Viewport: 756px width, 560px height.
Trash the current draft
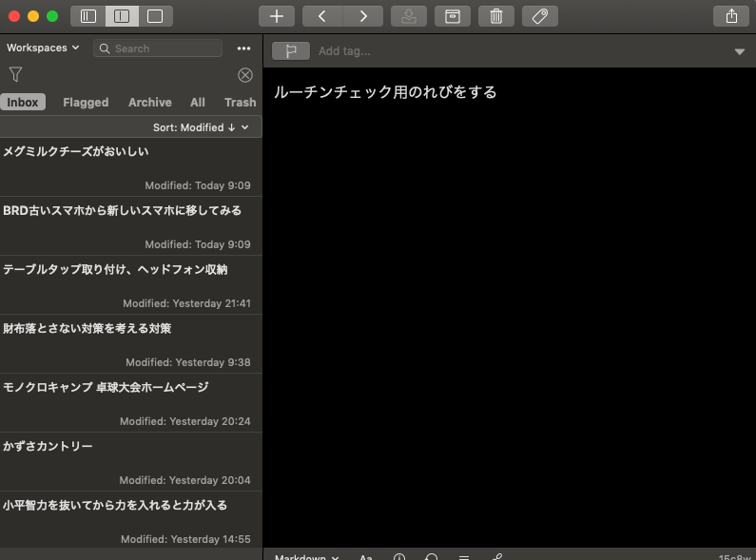tap(496, 16)
